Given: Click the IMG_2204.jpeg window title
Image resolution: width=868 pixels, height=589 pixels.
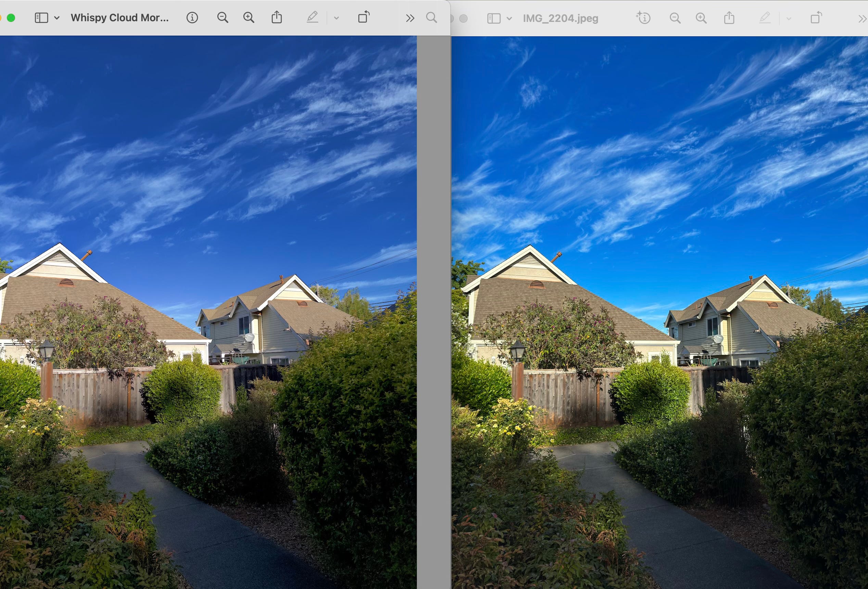Looking at the screenshot, I should (560, 18).
